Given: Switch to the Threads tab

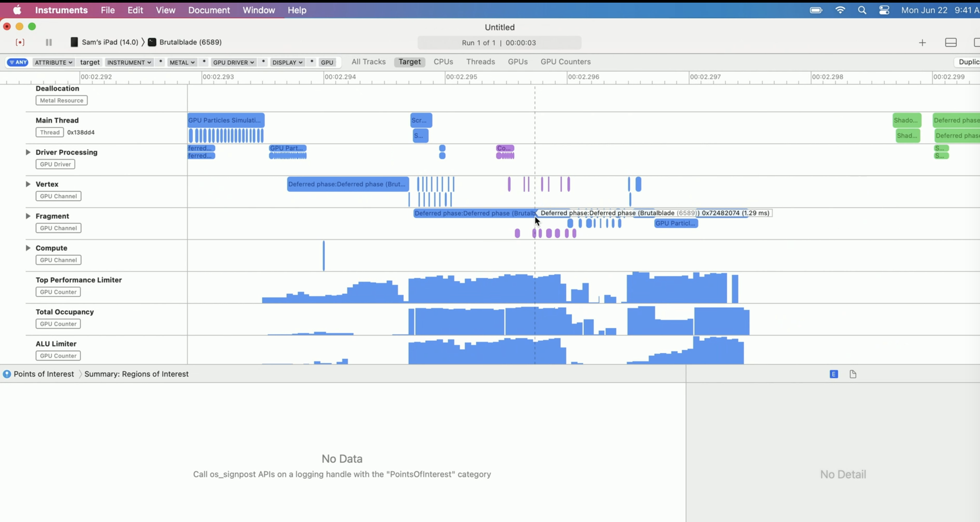Looking at the screenshot, I should 480,62.
